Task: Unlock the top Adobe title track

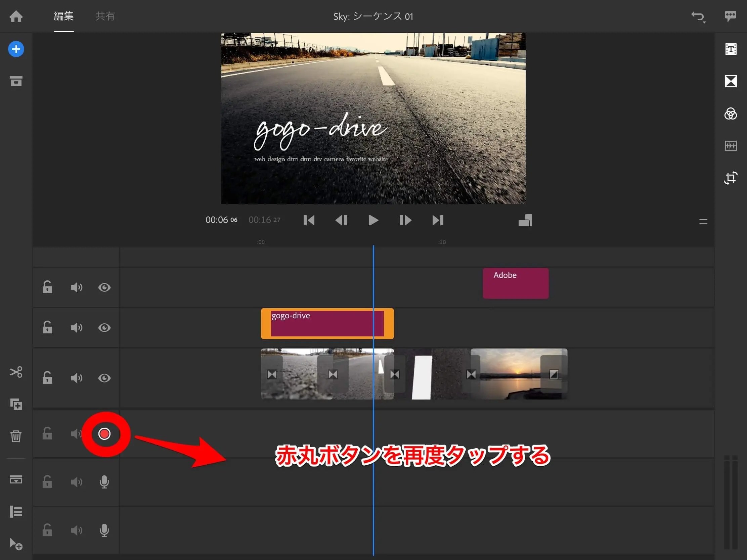Action: click(47, 287)
